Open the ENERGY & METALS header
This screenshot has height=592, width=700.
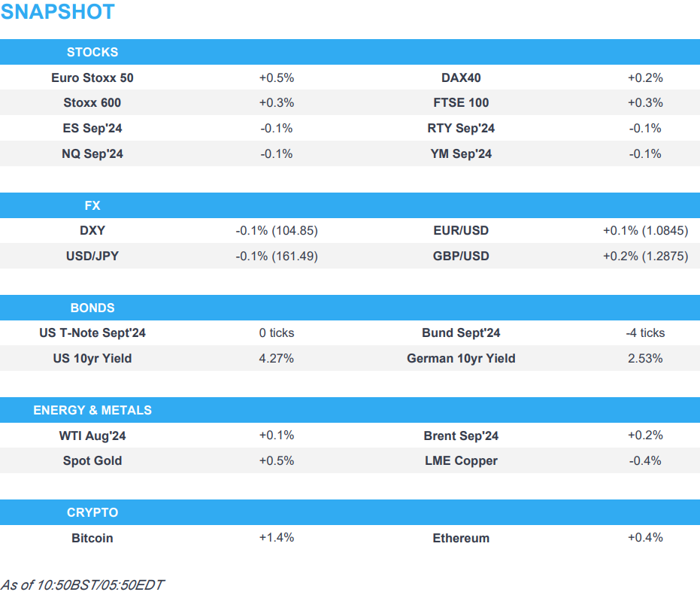[x=92, y=410]
